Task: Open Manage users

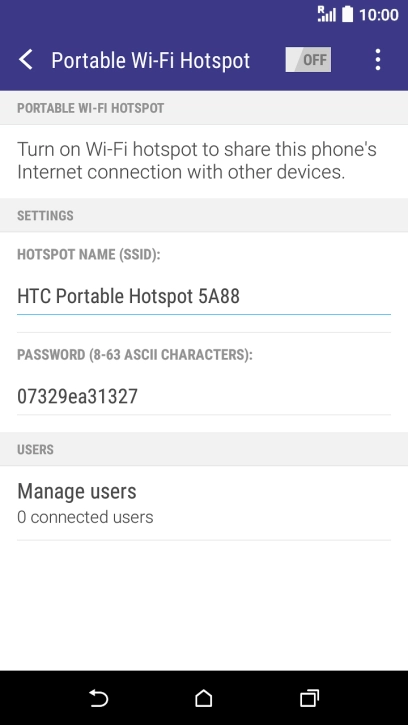Action: click(204, 503)
